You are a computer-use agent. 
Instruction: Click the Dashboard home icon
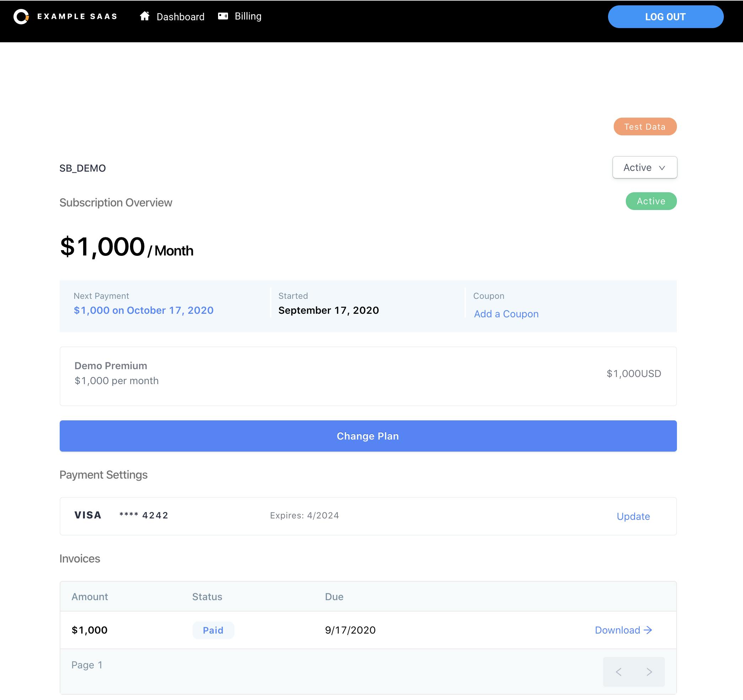tap(145, 16)
